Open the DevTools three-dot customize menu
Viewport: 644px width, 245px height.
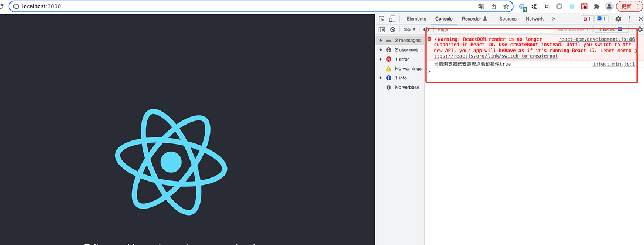(629, 19)
